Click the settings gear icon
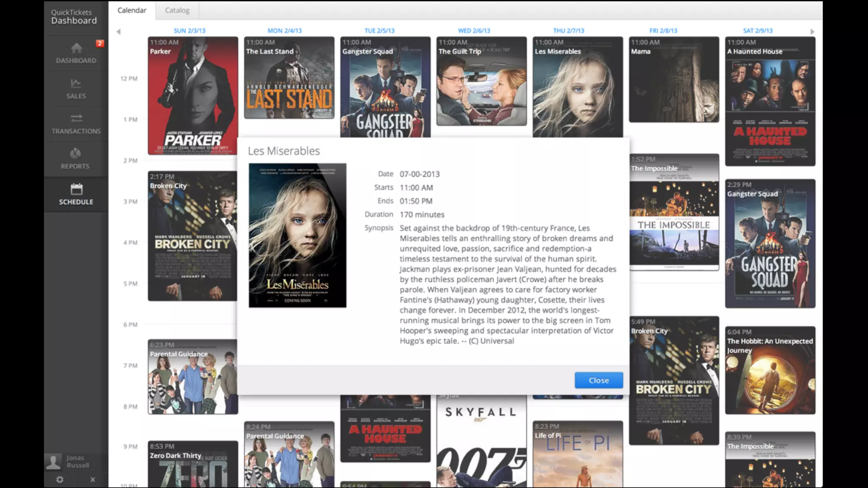Image resolution: width=868 pixels, height=488 pixels. 60,480
